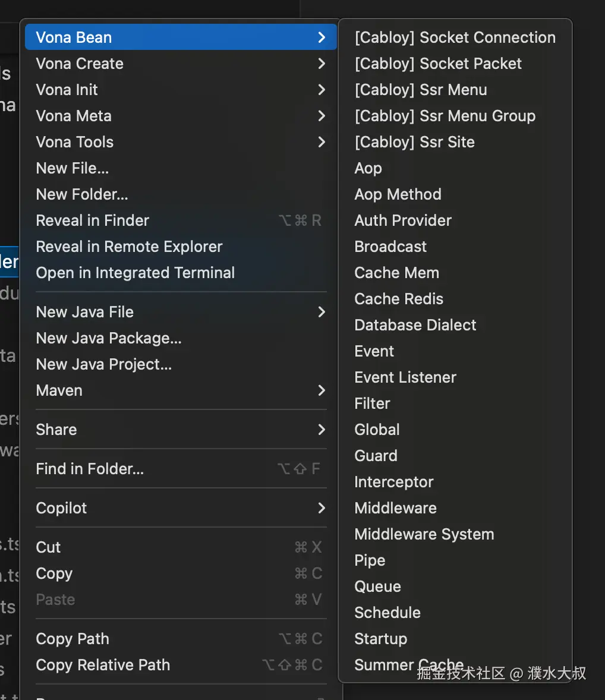
Task: Choose the Schedule bean option
Action: 387,613
